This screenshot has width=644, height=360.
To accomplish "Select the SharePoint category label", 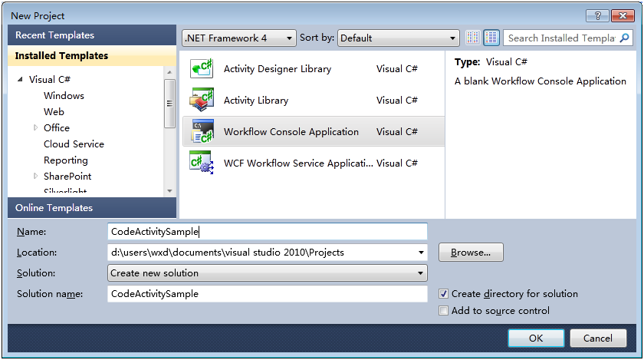I will tap(67, 176).
